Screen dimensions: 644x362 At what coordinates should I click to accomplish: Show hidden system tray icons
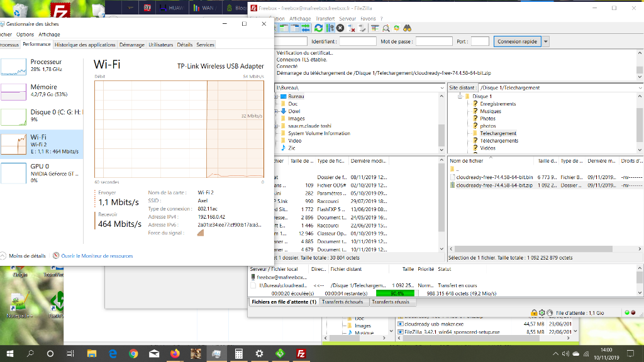[555, 353]
